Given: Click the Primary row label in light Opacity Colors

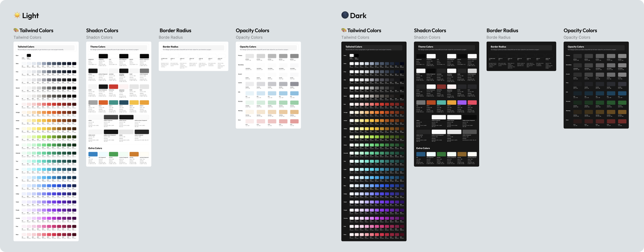Looking at the screenshot, I should tap(240, 55).
